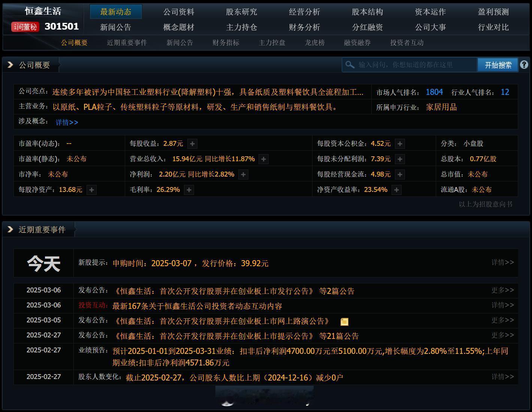The width and height of the screenshot is (532, 412).
Task: Go to 经营分析 tab
Action: click(x=305, y=12)
